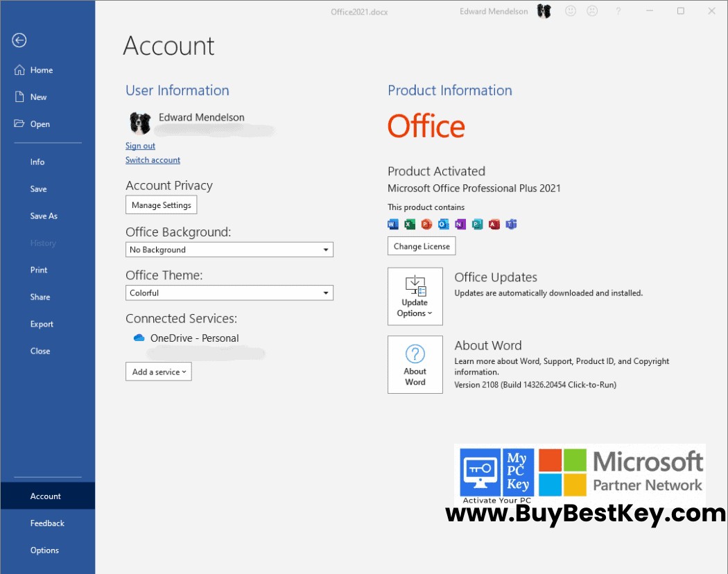
Task: Open the Office Background dropdown
Action: click(229, 250)
